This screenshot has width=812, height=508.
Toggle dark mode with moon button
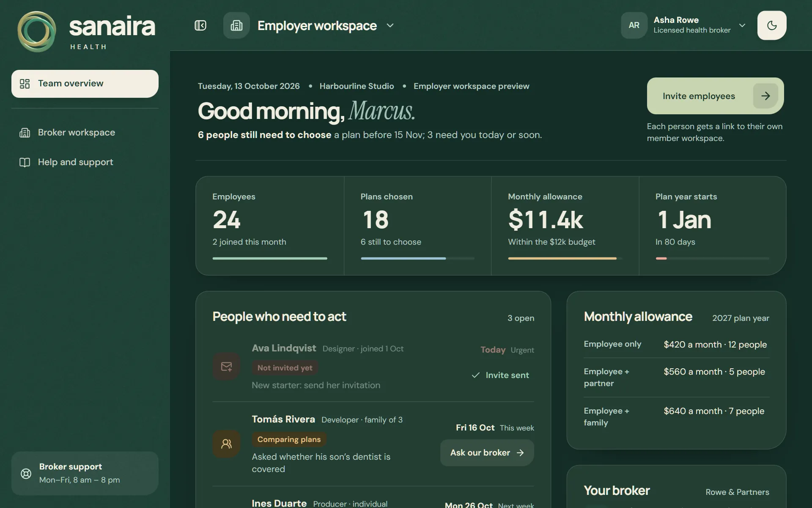tap(772, 25)
